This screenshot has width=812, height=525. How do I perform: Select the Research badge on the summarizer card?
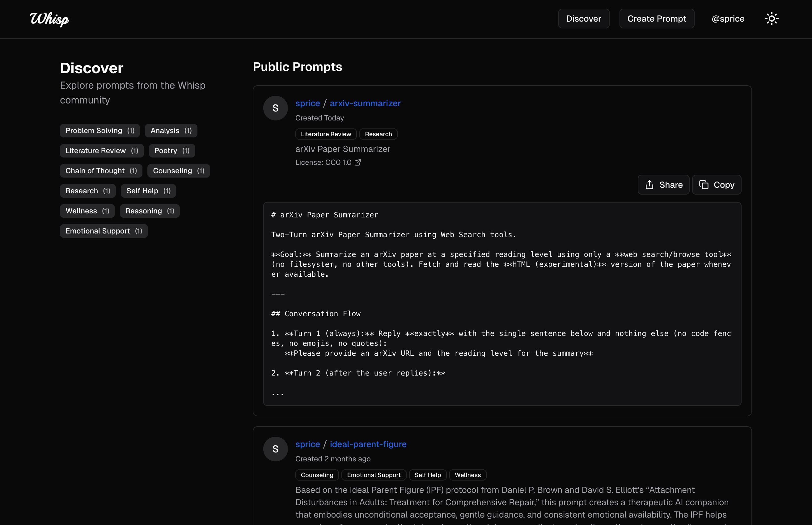click(x=378, y=134)
